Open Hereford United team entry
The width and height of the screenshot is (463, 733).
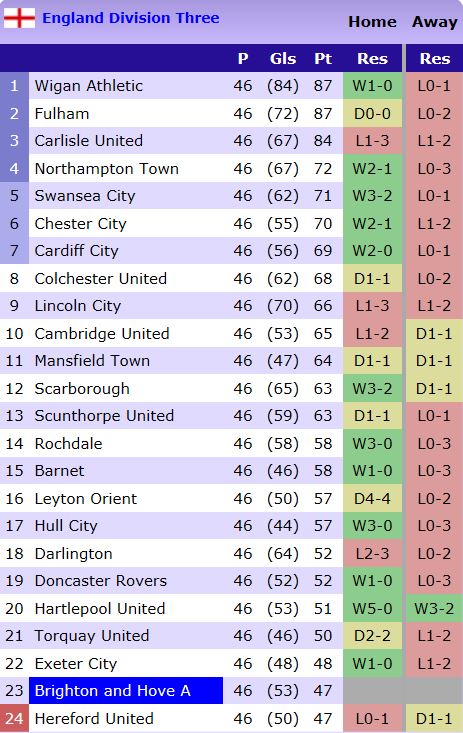coord(94,718)
